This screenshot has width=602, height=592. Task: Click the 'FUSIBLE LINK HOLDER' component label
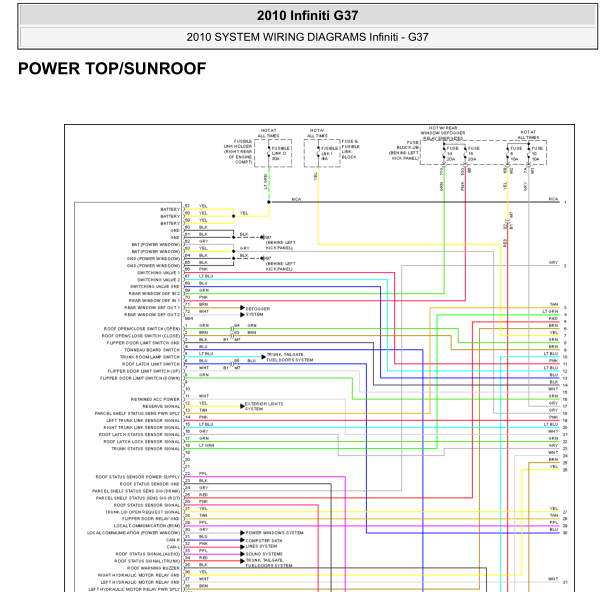238,152
